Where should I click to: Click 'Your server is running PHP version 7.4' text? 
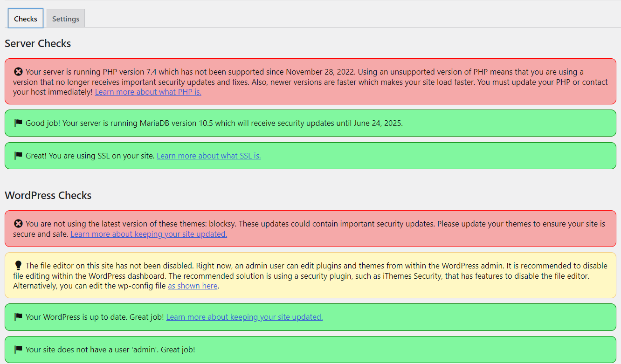pyautogui.click(x=310, y=82)
